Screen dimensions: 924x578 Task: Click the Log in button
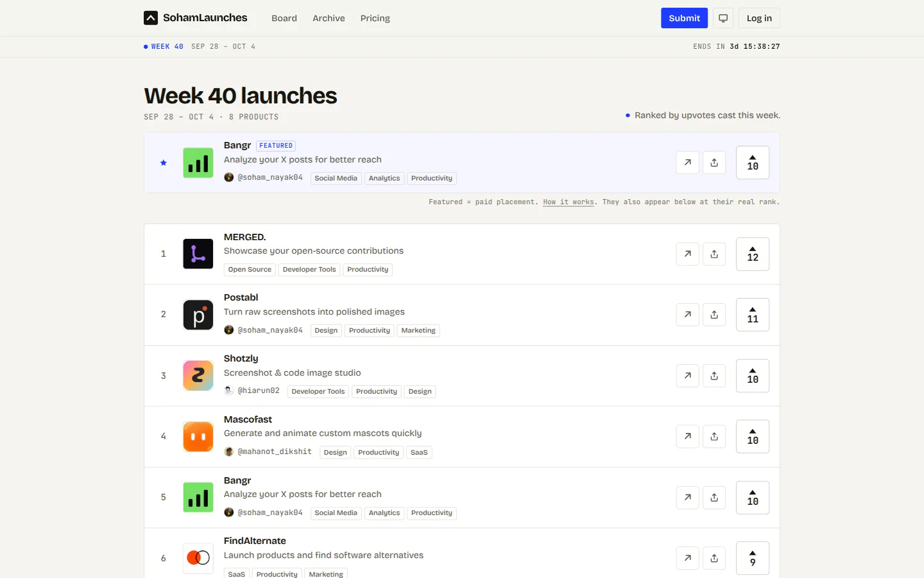coord(759,18)
